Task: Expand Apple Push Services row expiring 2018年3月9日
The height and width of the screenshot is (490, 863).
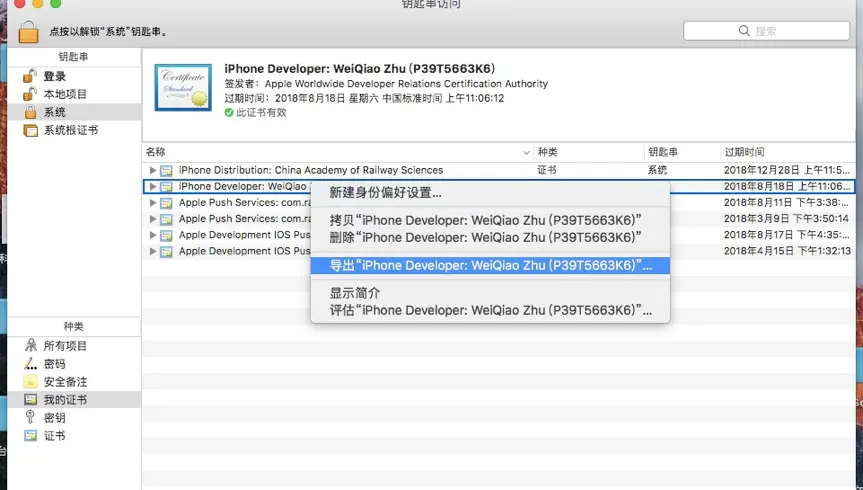Action: tap(152, 219)
